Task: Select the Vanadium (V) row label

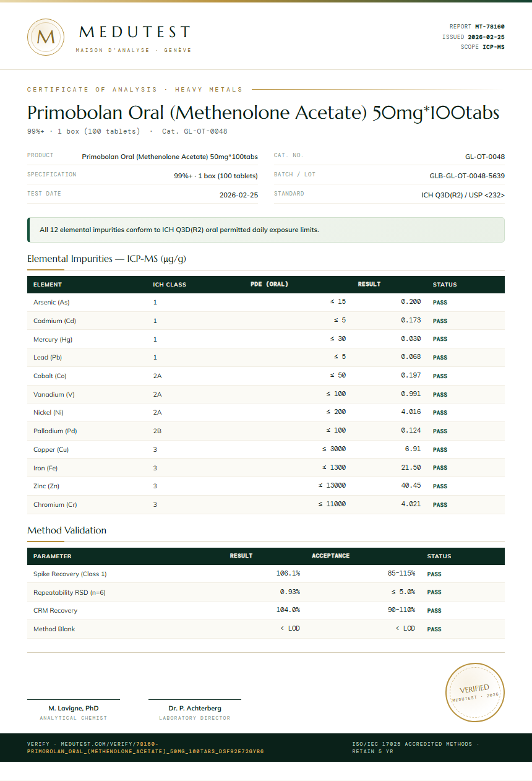Action: 54,394
